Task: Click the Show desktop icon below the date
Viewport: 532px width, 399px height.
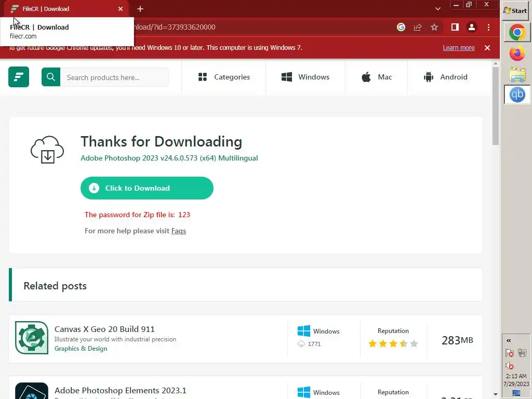Action: point(516,393)
